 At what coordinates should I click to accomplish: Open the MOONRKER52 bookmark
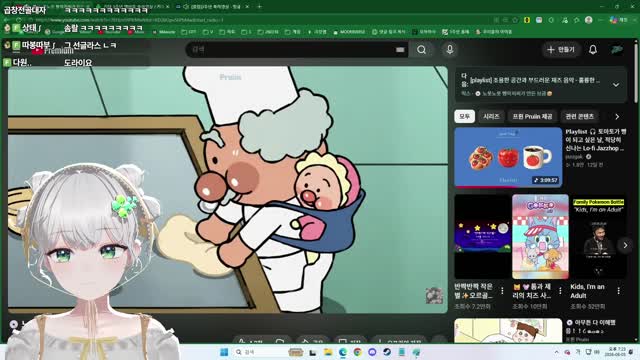tap(349, 32)
